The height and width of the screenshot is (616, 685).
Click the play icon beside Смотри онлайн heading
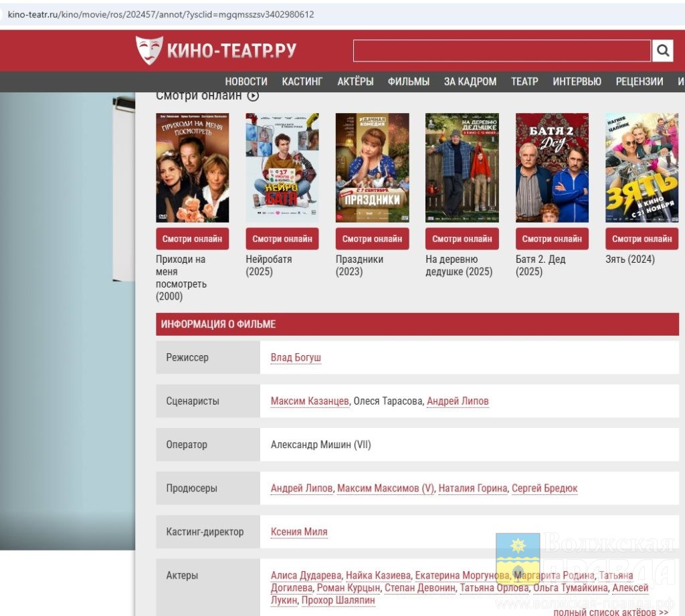point(253,96)
